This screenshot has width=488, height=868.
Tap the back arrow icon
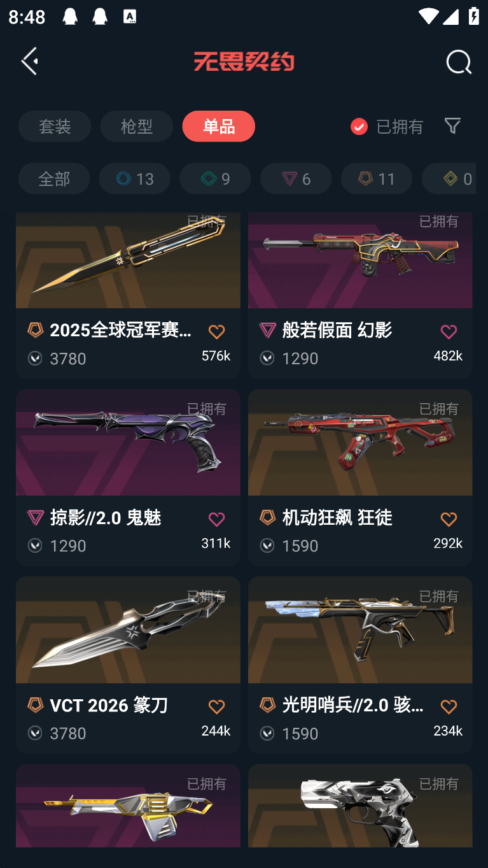pyautogui.click(x=30, y=61)
